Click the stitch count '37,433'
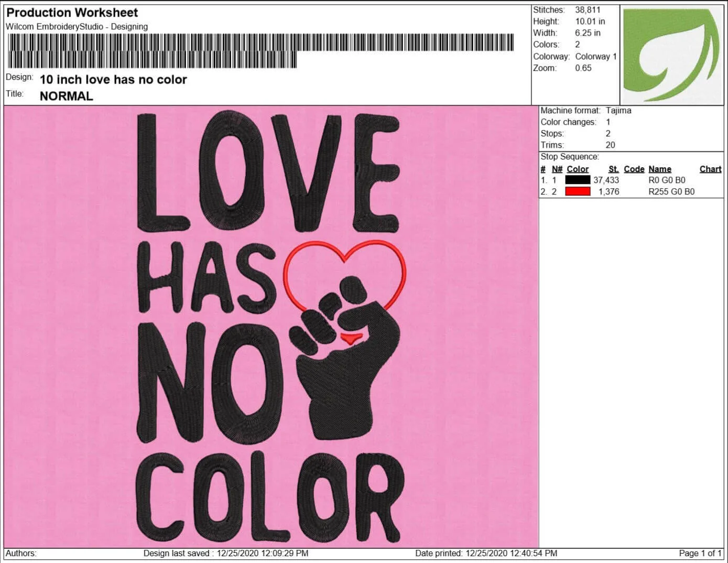Viewport: 728px width, 563px height. (x=606, y=180)
